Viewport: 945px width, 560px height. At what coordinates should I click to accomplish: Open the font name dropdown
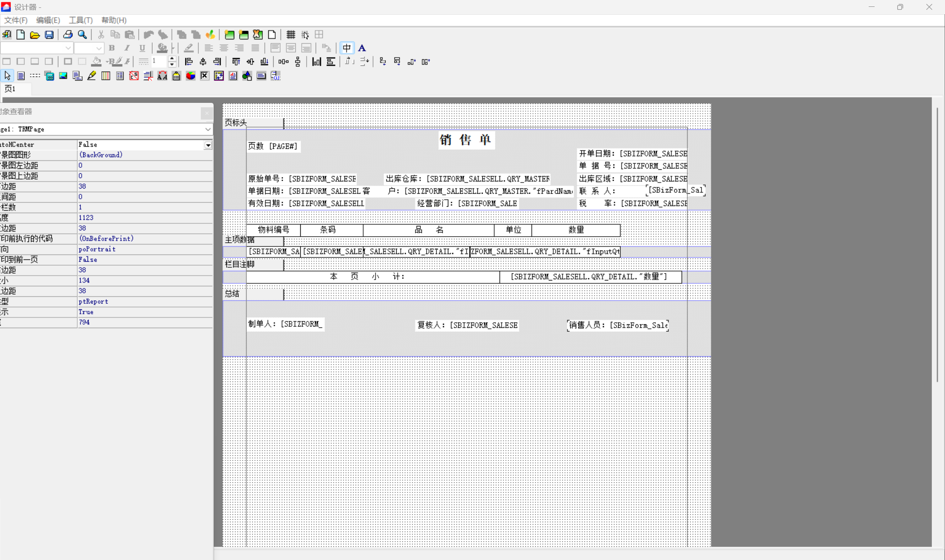point(68,48)
